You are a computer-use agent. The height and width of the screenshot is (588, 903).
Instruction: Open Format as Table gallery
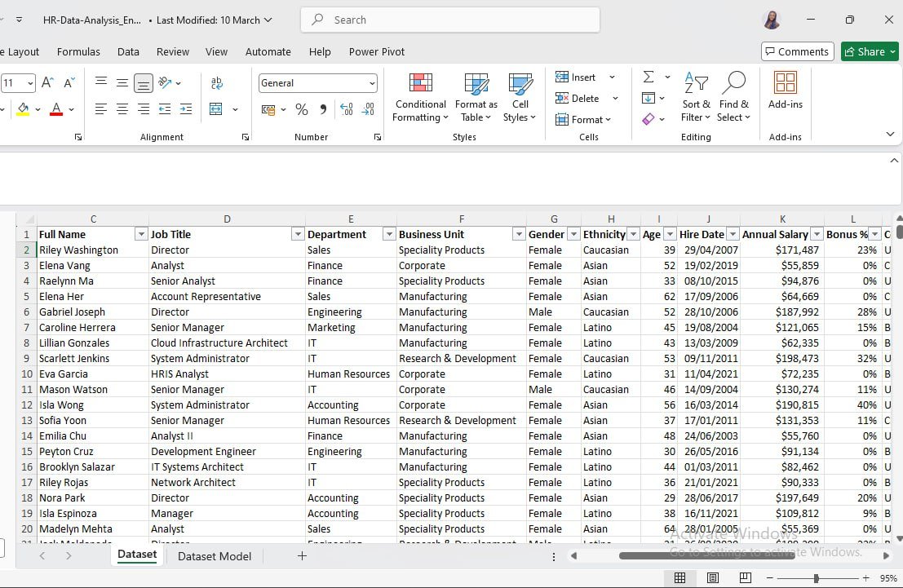[x=476, y=97]
